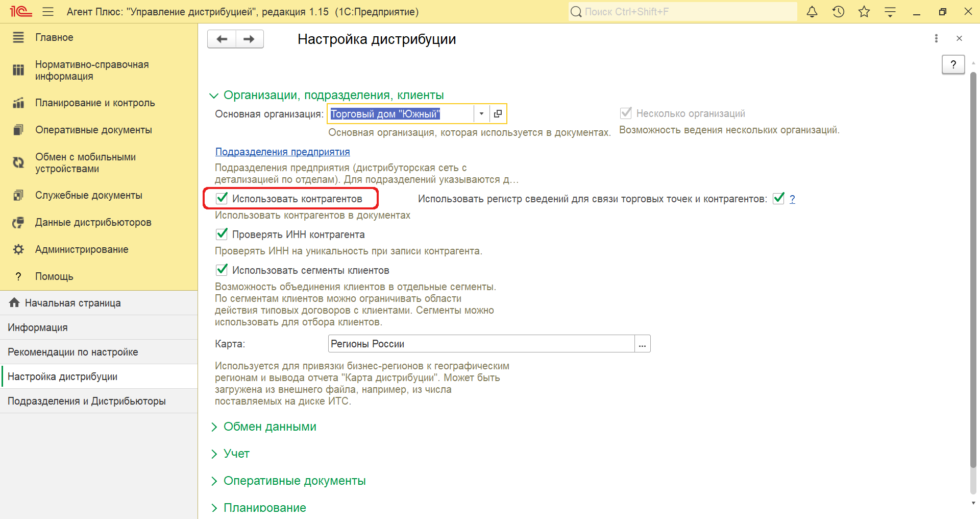Viewport: 980px width, 519px height.
Task: Open the Главное section
Action: pyautogui.click(x=54, y=37)
